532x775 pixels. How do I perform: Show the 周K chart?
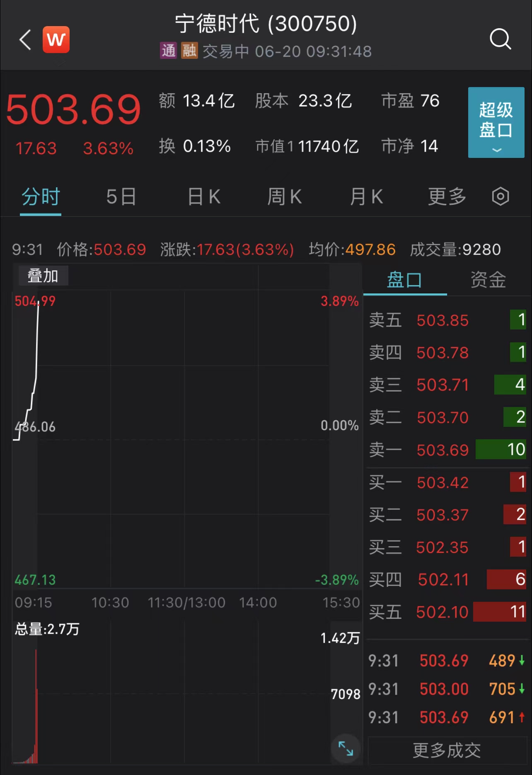(x=285, y=196)
